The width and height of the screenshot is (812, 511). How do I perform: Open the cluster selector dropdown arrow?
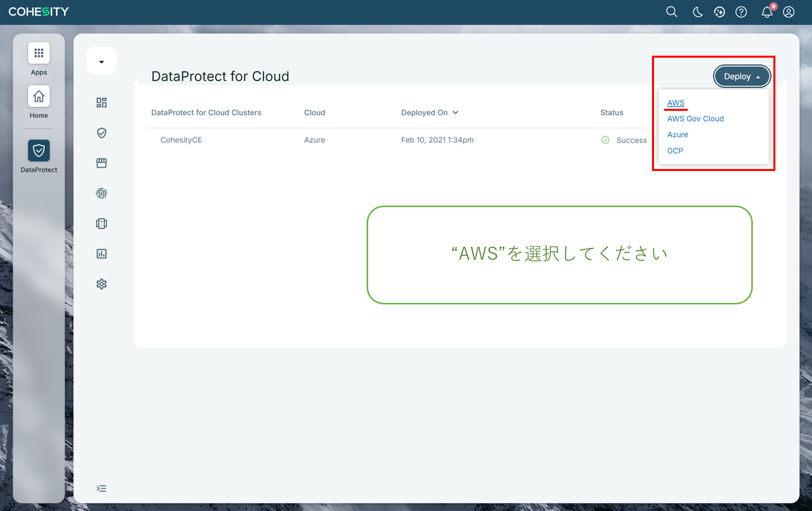[x=101, y=62]
